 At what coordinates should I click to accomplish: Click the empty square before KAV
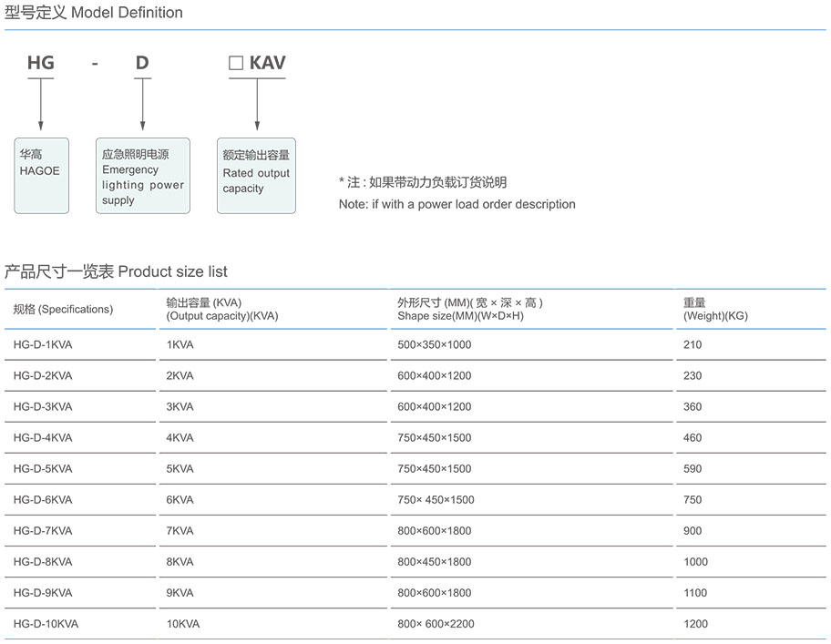point(235,64)
